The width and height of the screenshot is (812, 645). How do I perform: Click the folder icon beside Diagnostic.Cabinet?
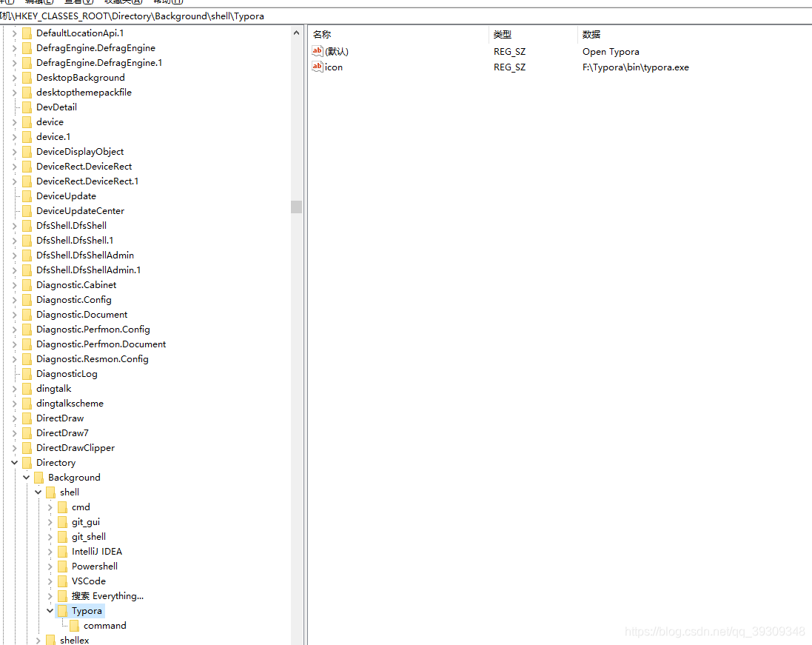[27, 285]
